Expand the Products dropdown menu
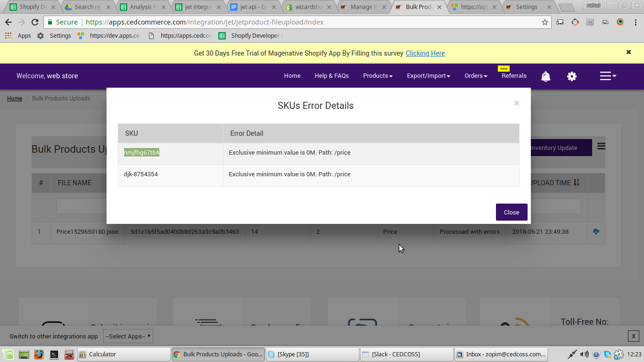 378,76
